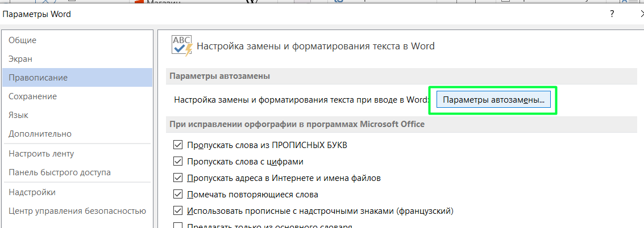Switch to the Язык category
The width and height of the screenshot is (644, 228).
pyautogui.click(x=77, y=115)
